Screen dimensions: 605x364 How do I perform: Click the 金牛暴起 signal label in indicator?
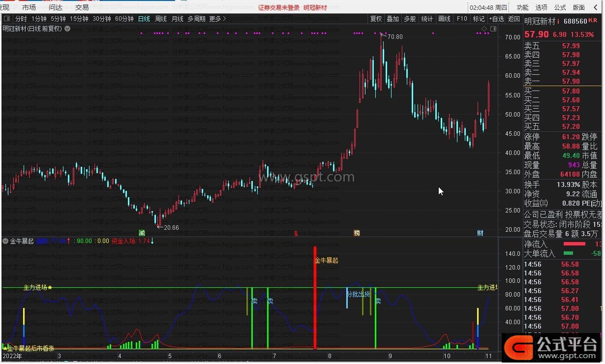click(x=327, y=260)
